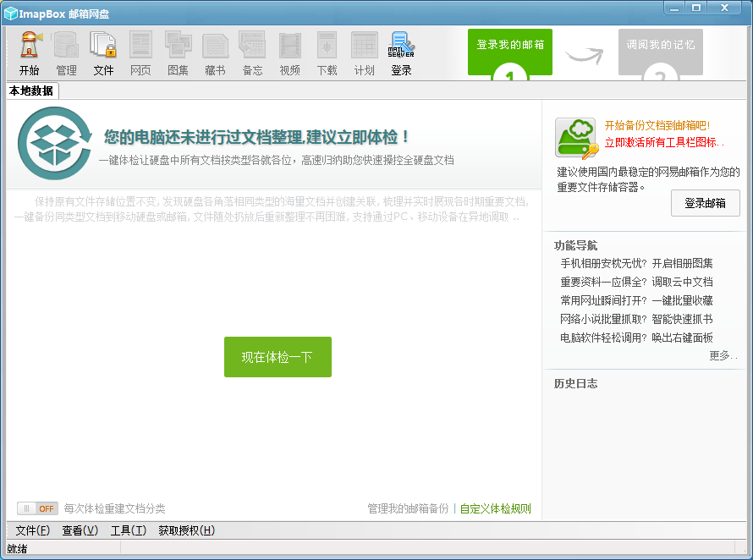Open the 视频 (Video) toolbar icon
753x560 pixels.
[x=289, y=52]
